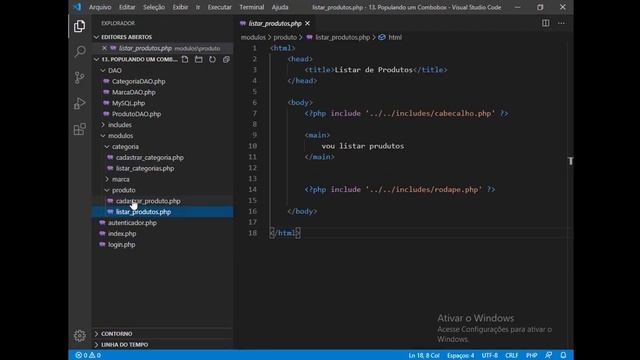Open the Explorer view in activity bar

[80, 26]
